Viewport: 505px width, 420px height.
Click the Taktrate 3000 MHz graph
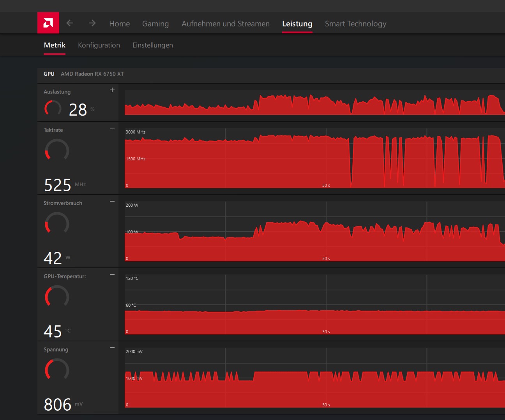315,158
